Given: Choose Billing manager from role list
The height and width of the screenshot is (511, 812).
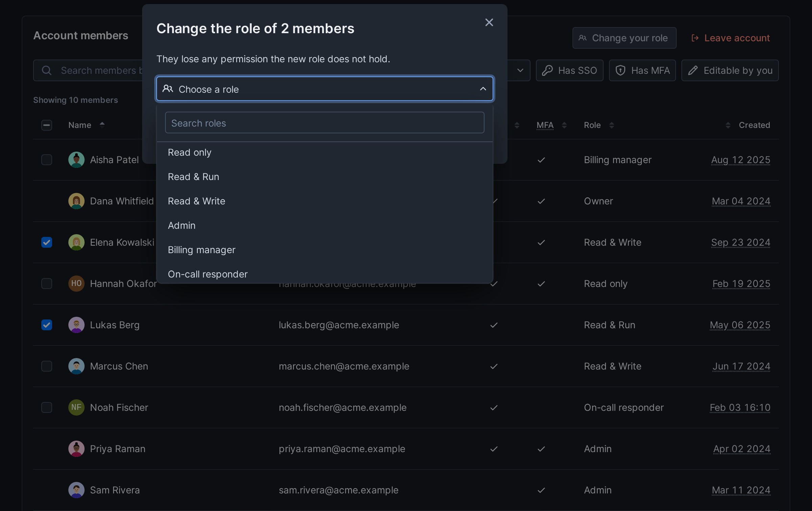Looking at the screenshot, I should pyautogui.click(x=324, y=250).
